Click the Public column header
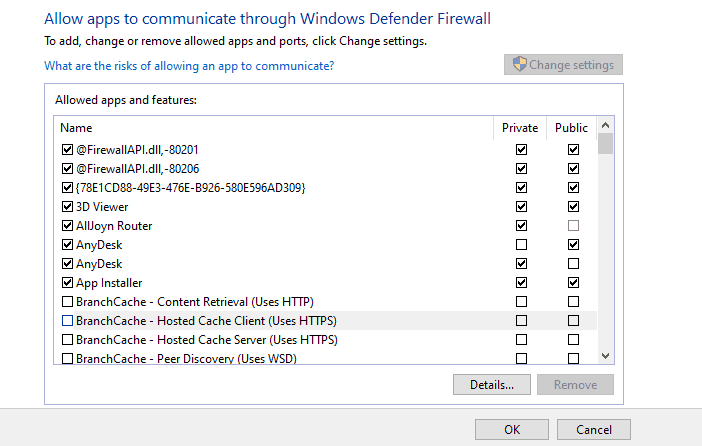The image size is (702, 446). click(571, 128)
